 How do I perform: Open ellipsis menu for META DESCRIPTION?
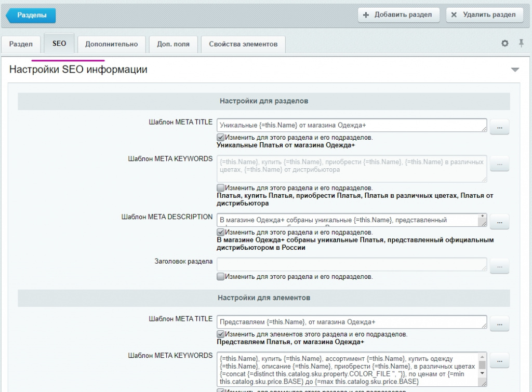tap(499, 222)
